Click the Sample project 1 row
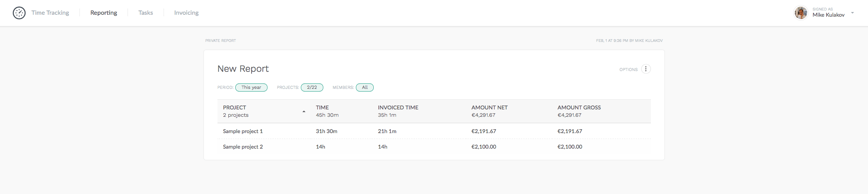Viewport: 868px width, 194px height. [x=243, y=131]
